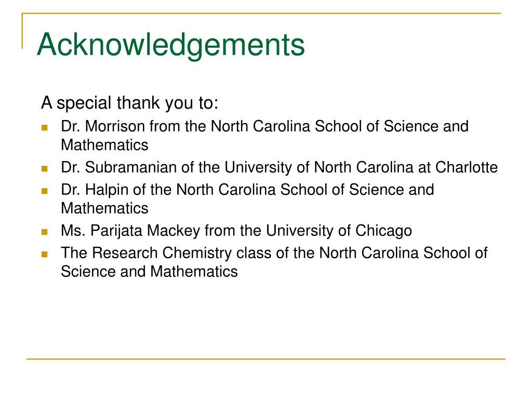Click Mathematics under Dr. Halpin entry
The height and width of the screenshot is (399, 532).
tap(104, 208)
